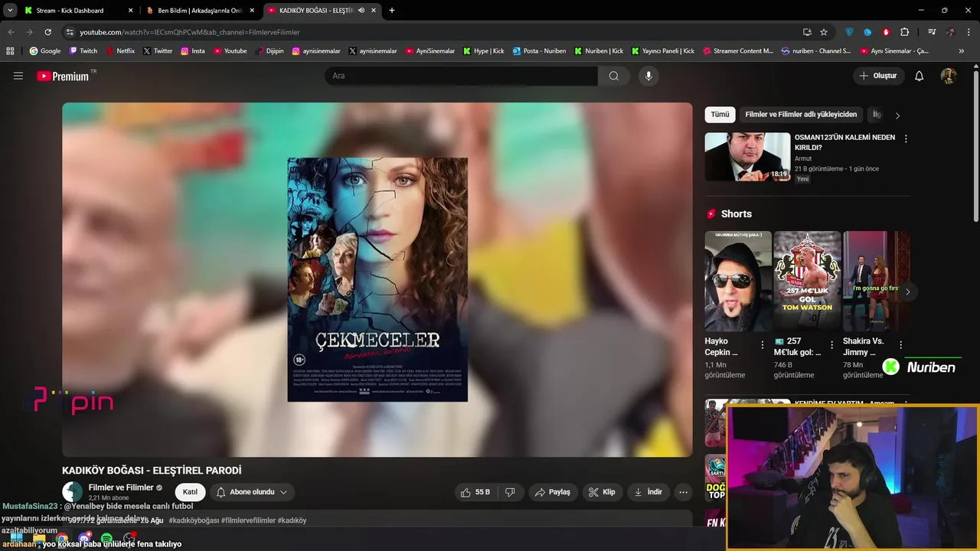Open 257 M€'LUK GOL short thumbnail
The image size is (980, 551).
tap(807, 281)
